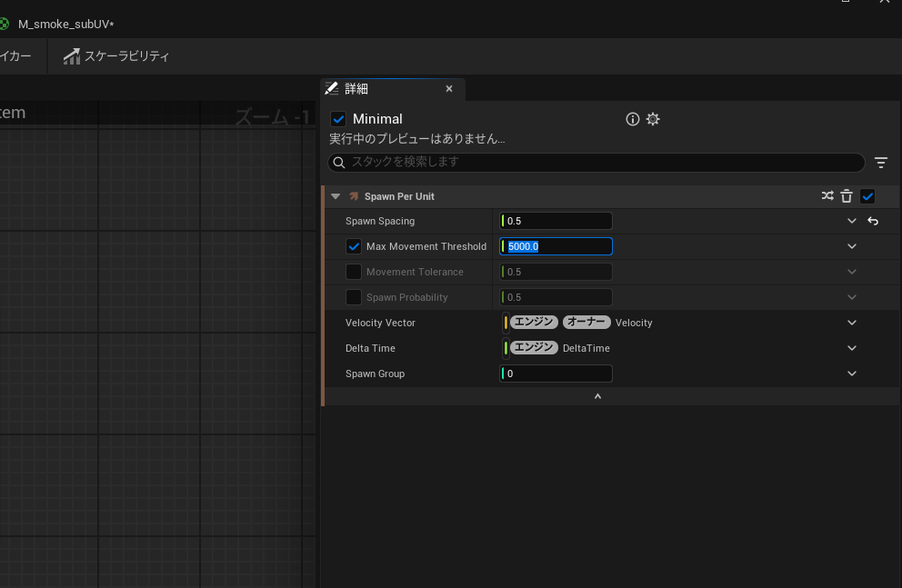Image resolution: width=902 pixels, height=588 pixels.
Task: Enable the Movement Tolerance checkbox
Action: [354, 272]
